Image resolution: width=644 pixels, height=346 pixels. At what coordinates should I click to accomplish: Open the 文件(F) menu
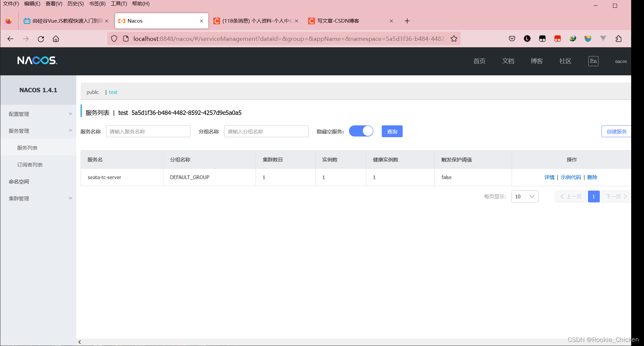(x=11, y=4)
